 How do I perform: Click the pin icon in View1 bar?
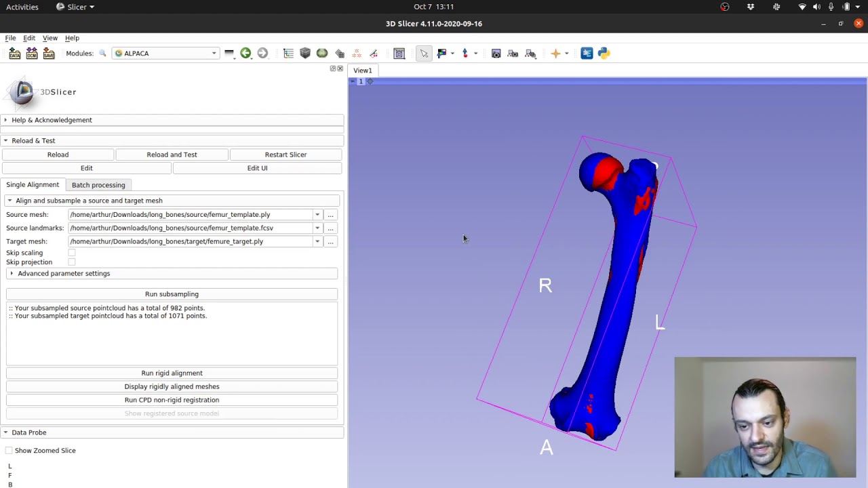(x=353, y=82)
